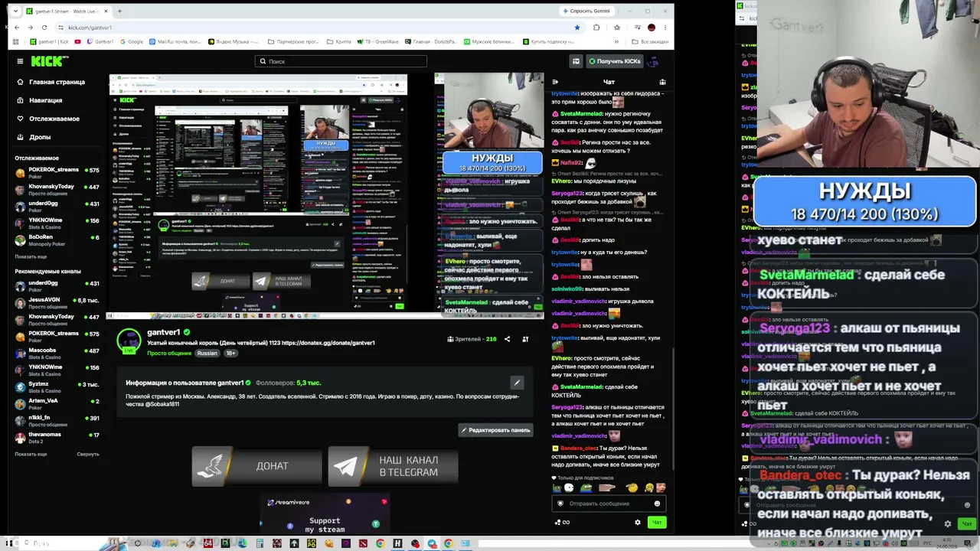The height and width of the screenshot is (551, 980).
Task: Open the Партнерские прог... bookmarks folder
Action: coord(294,41)
